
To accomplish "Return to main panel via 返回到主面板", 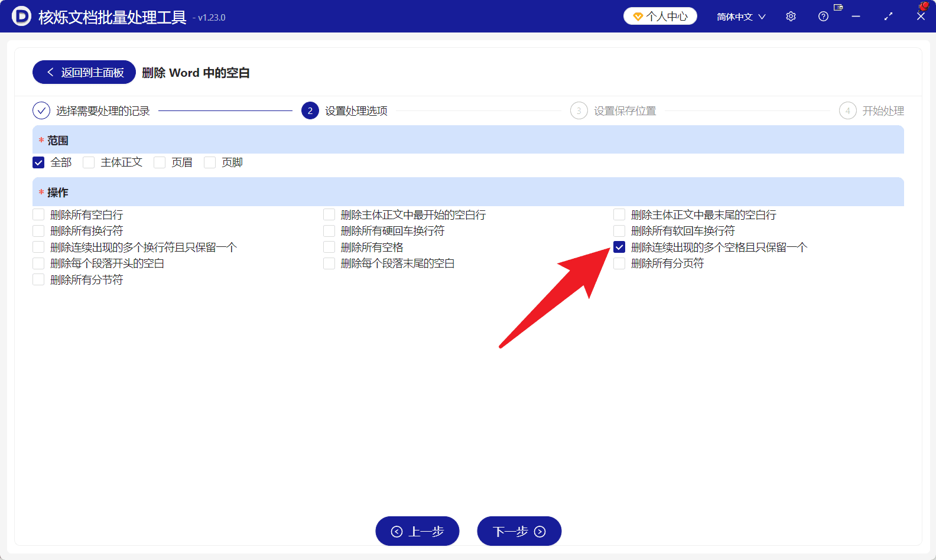I will pos(84,72).
